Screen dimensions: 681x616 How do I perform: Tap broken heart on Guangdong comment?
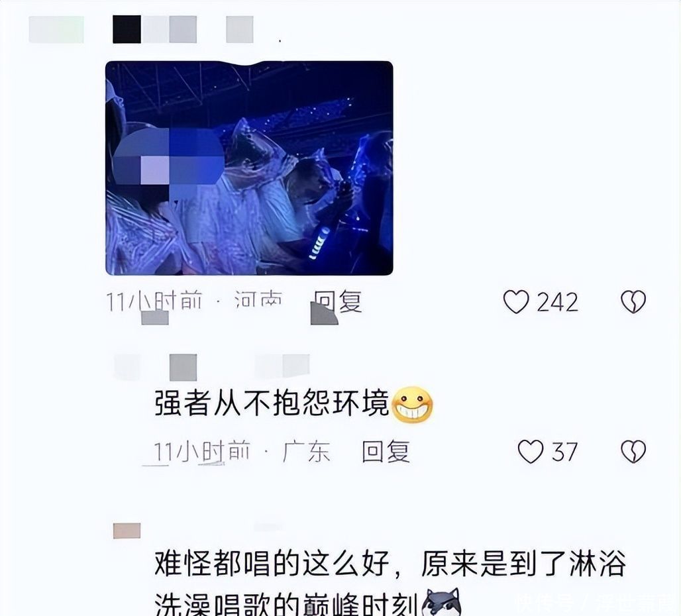tap(633, 452)
